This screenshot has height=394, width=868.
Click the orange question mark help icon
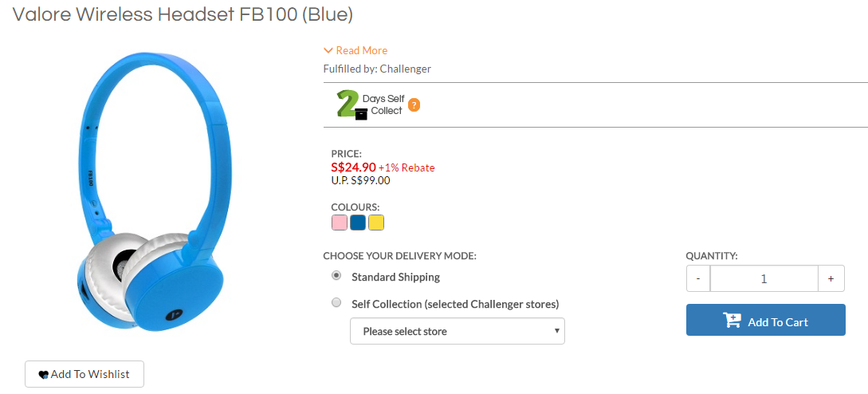[414, 104]
